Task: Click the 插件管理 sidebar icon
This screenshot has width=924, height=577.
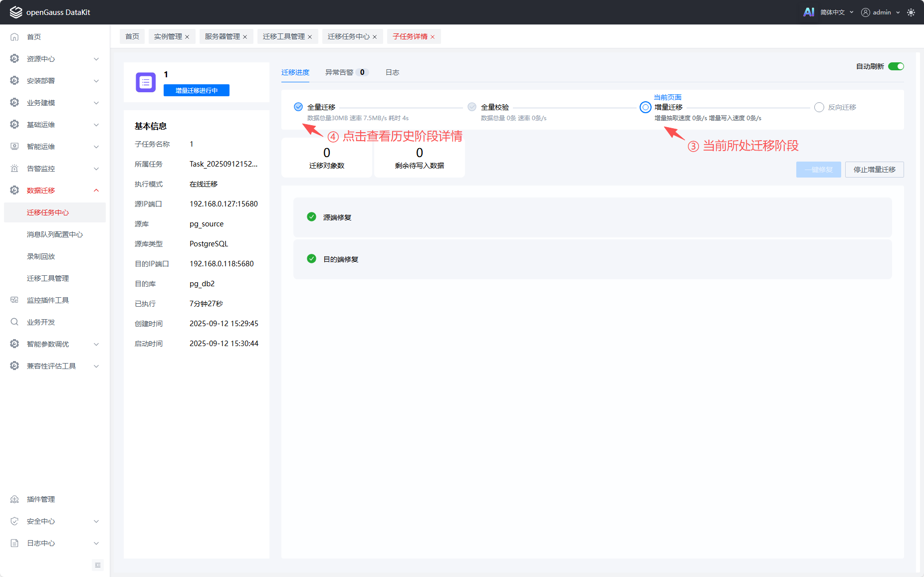Action: coord(14,499)
